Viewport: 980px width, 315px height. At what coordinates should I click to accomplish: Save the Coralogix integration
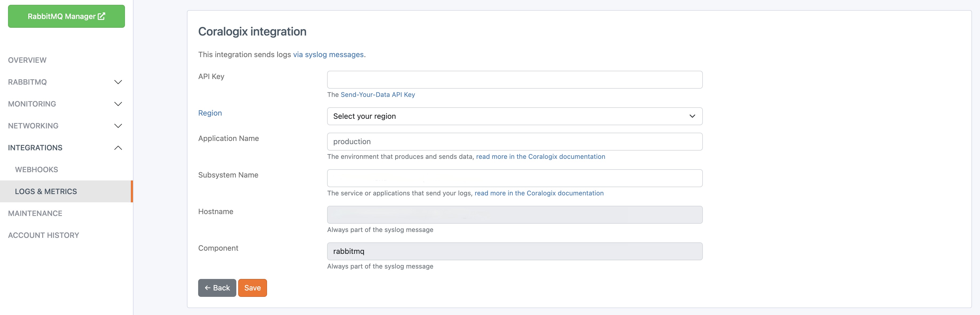pyautogui.click(x=253, y=288)
